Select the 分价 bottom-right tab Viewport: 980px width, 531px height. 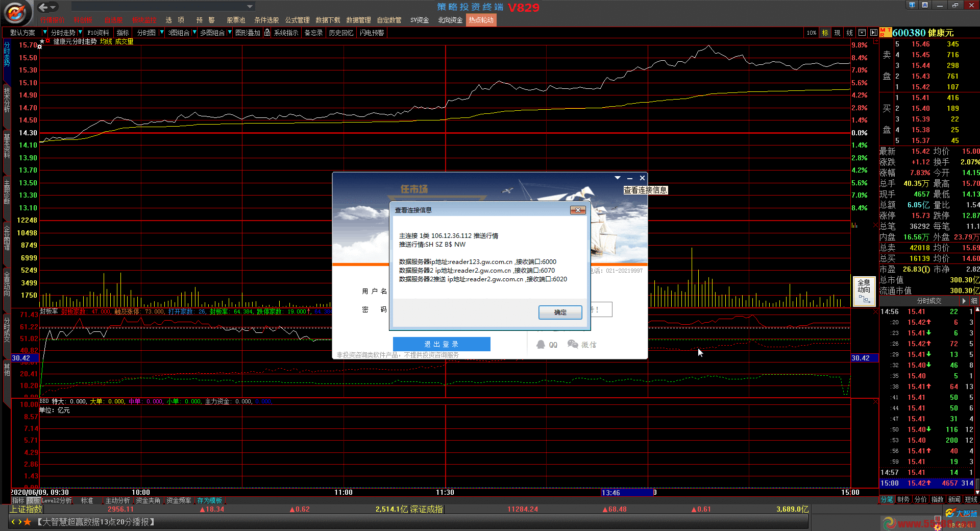(x=920, y=499)
